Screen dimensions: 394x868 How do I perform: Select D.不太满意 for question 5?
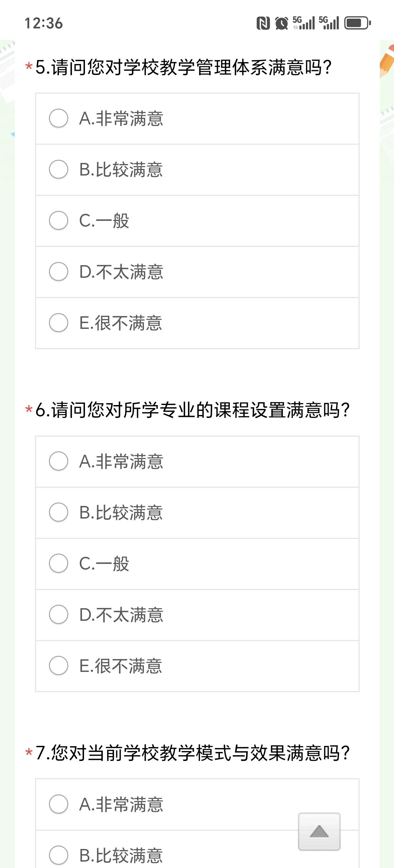pyautogui.click(x=197, y=272)
